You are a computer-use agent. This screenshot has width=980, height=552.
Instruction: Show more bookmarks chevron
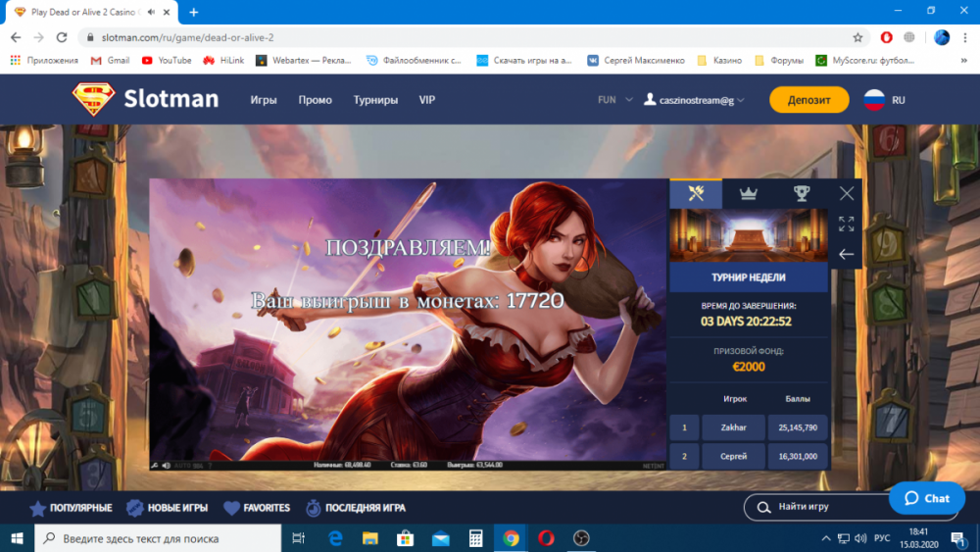click(x=963, y=60)
